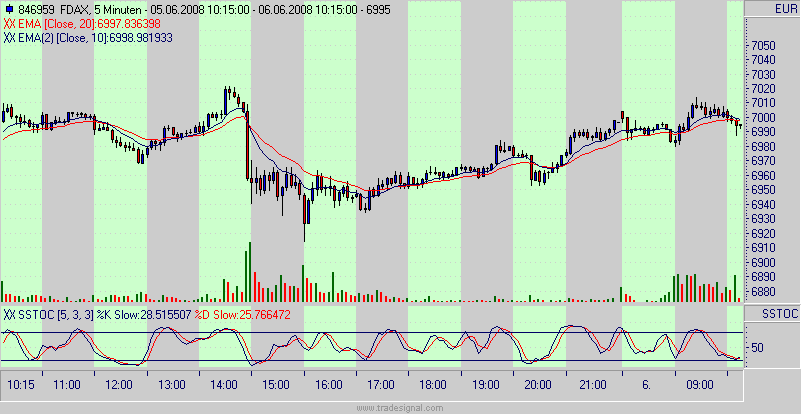
Task: Select the 15:00 time axis label
Action: 276,385
